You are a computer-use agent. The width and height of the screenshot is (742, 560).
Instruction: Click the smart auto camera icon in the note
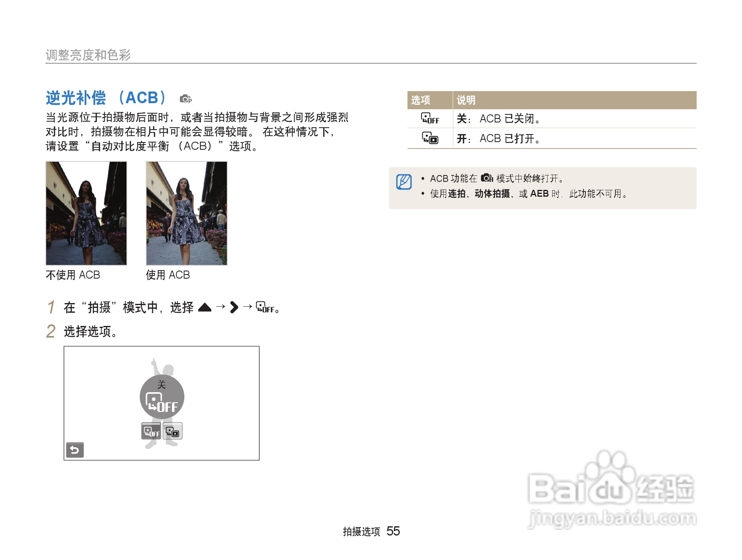(487, 178)
